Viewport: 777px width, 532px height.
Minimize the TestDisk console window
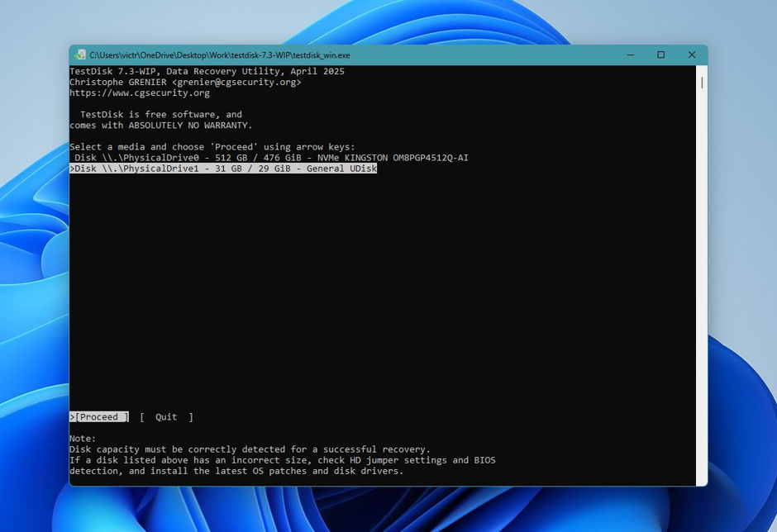tap(631, 55)
